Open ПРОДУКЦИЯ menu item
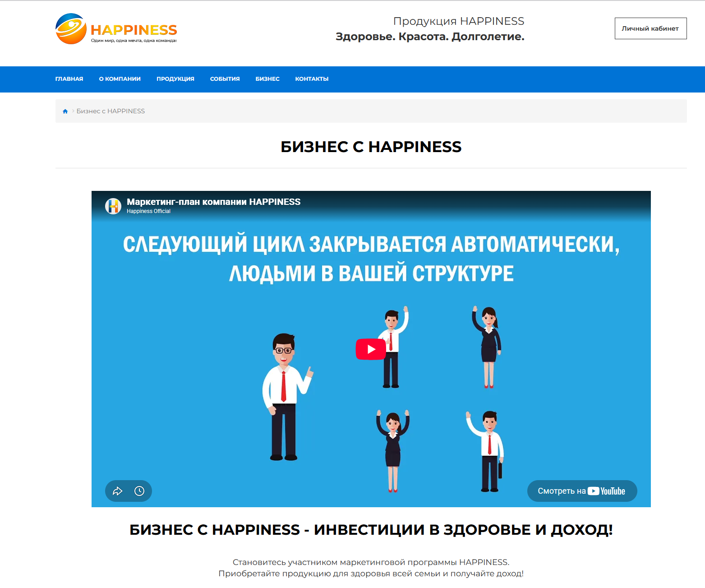 coord(175,79)
